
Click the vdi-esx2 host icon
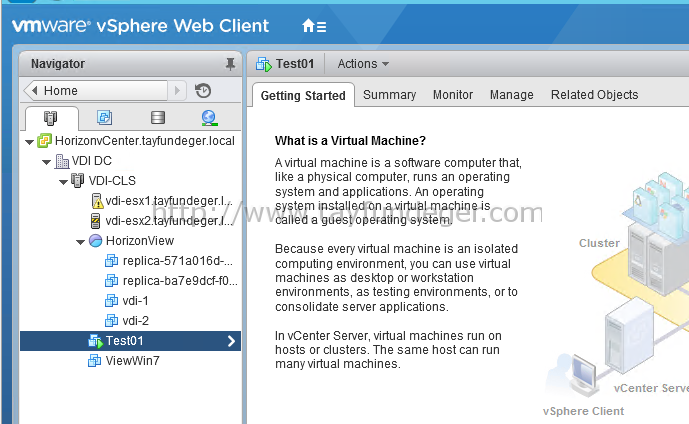[x=95, y=221]
